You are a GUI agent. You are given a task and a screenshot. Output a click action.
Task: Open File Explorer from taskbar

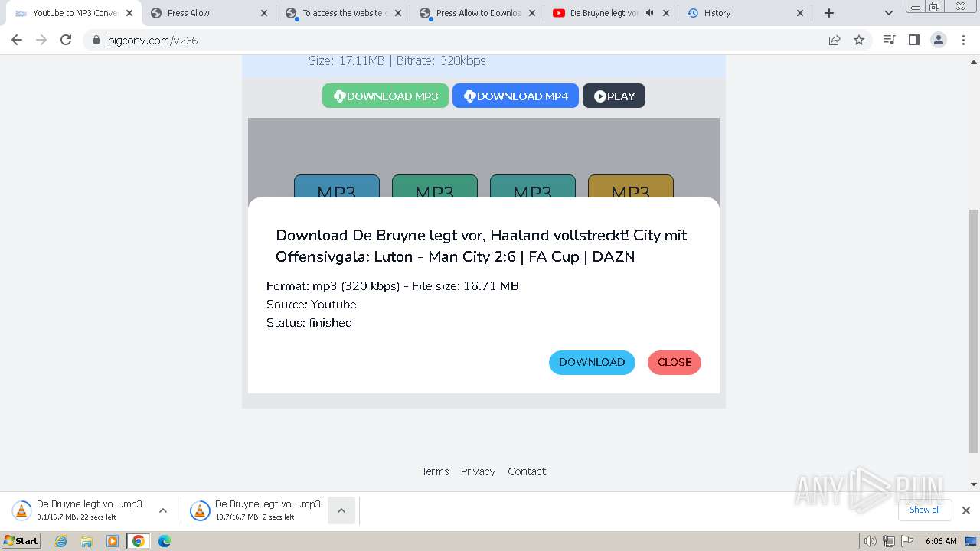[x=87, y=541]
